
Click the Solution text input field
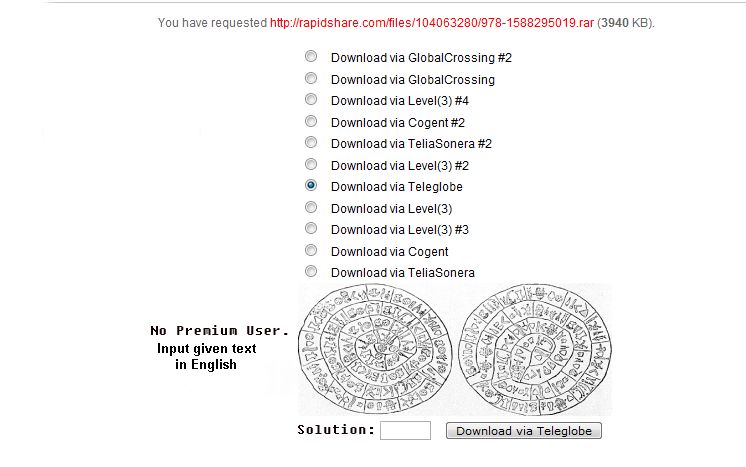405,430
